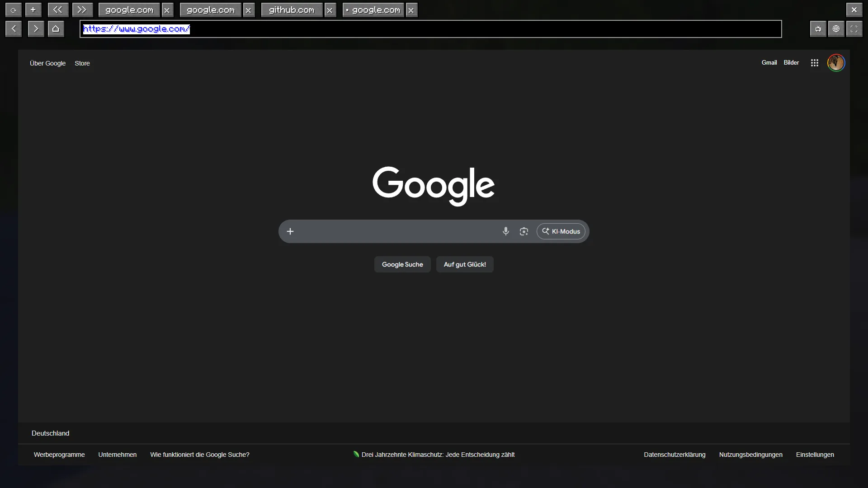This screenshot has width=868, height=488.
Task: Close the browser window with the top-right X
Action: 854,10
